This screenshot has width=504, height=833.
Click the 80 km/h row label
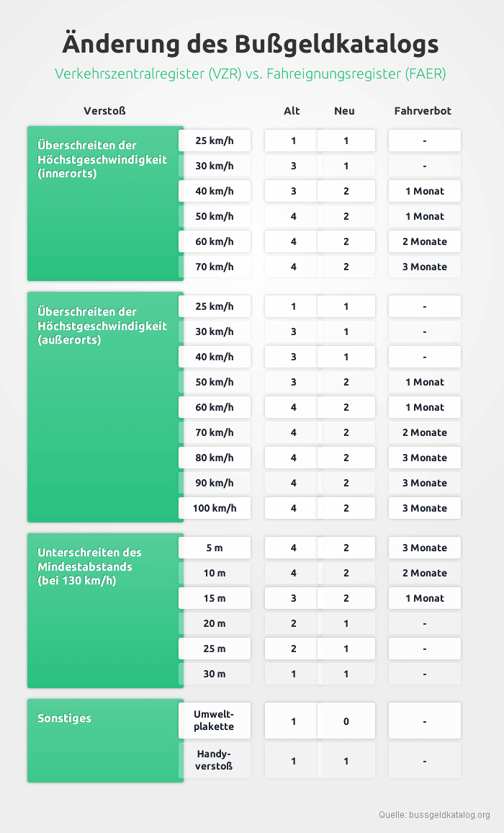215,458
